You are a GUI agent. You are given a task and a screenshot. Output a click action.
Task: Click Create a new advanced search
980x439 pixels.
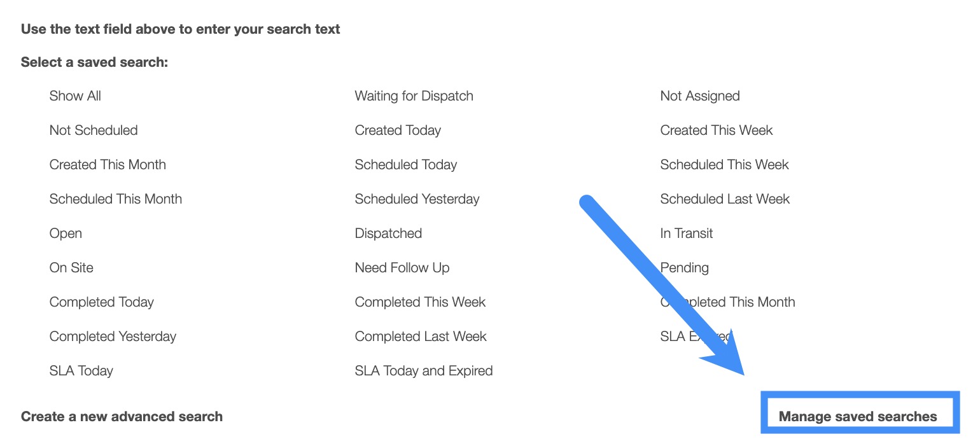point(122,417)
